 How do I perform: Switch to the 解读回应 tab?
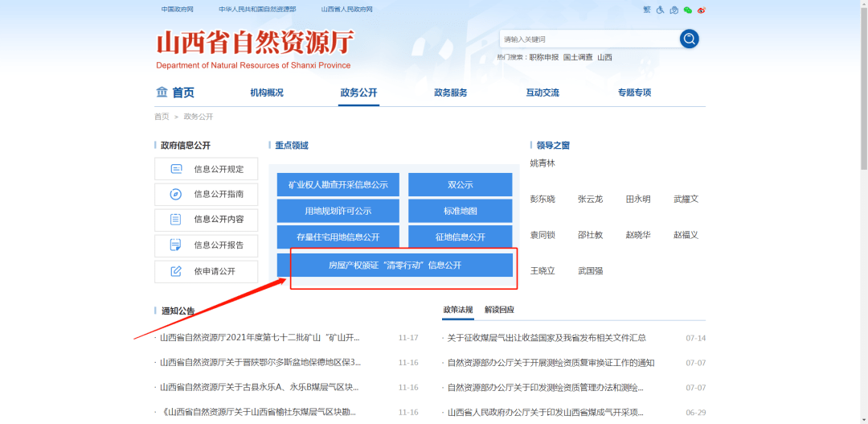[499, 310]
